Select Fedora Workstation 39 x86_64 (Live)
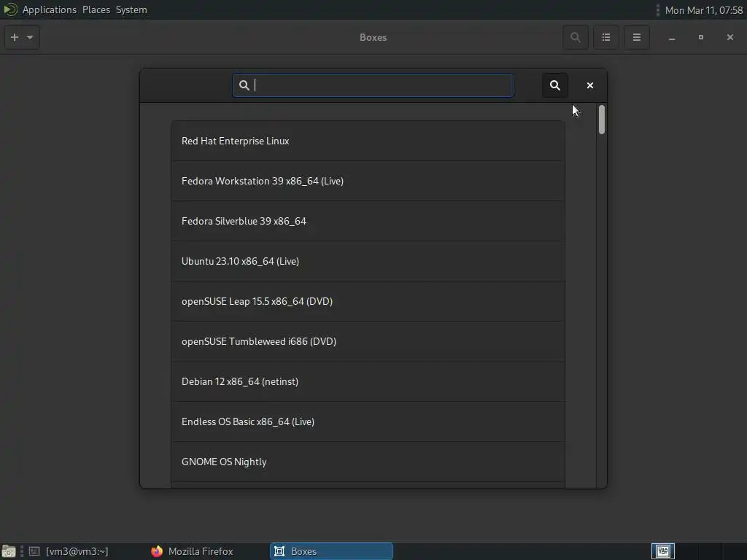 [x=368, y=181]
